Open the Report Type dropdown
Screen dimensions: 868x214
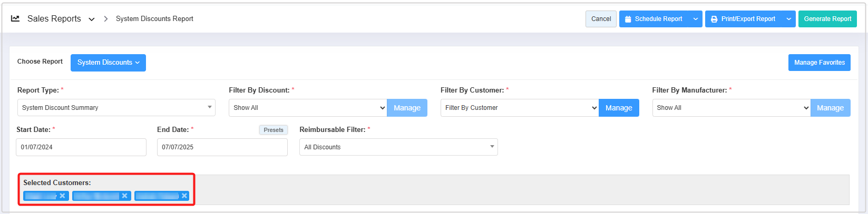tap(116, 108)
